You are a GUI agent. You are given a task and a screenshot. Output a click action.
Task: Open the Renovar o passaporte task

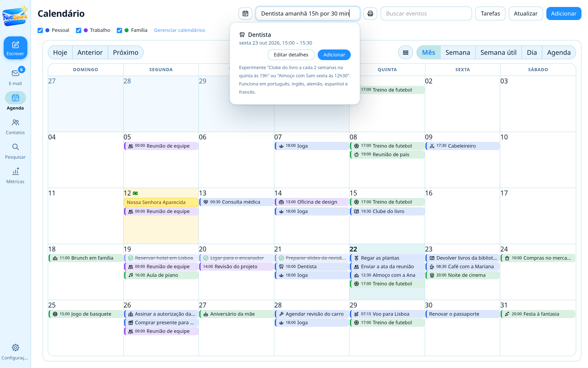tap(462, 314)
